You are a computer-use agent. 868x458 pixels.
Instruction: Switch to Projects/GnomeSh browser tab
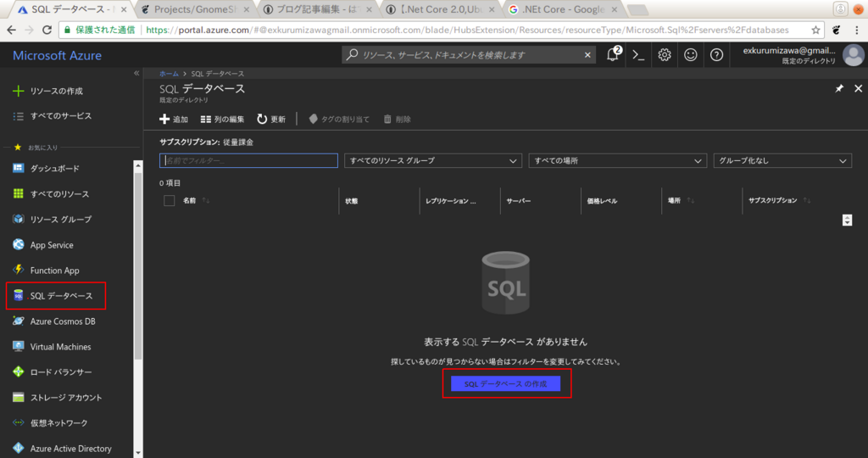194,9
